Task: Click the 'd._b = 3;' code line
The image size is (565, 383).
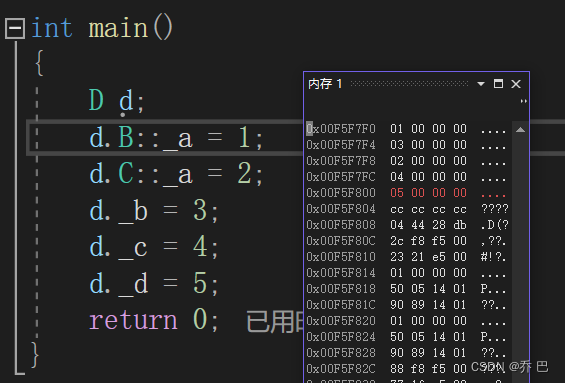Action: (x=154, y=211)
